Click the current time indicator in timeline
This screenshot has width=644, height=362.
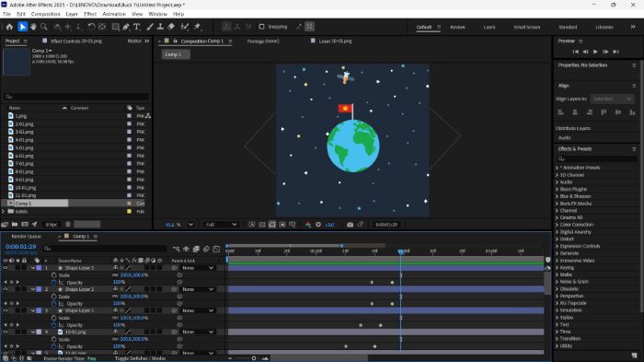(x=401, y=251)
